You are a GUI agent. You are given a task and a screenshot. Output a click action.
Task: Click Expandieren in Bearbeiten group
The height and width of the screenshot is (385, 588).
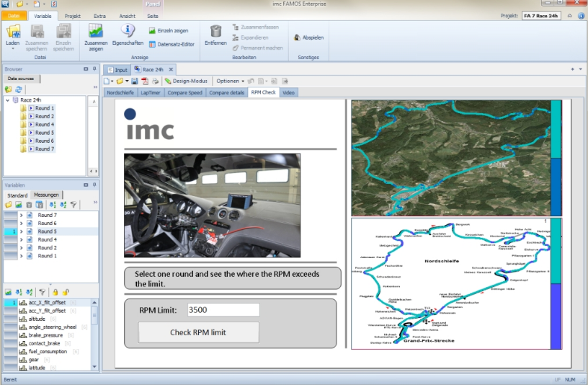pyautogui.click(x=250, y=37)
